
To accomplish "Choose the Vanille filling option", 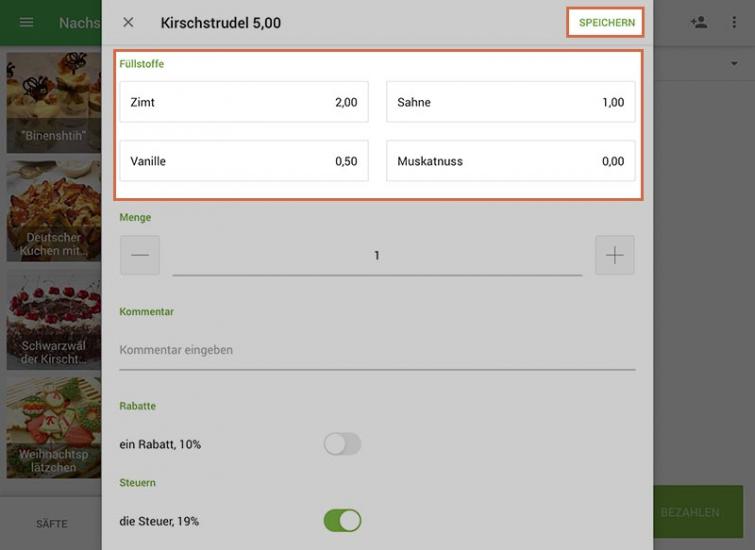I will (243, 161).
